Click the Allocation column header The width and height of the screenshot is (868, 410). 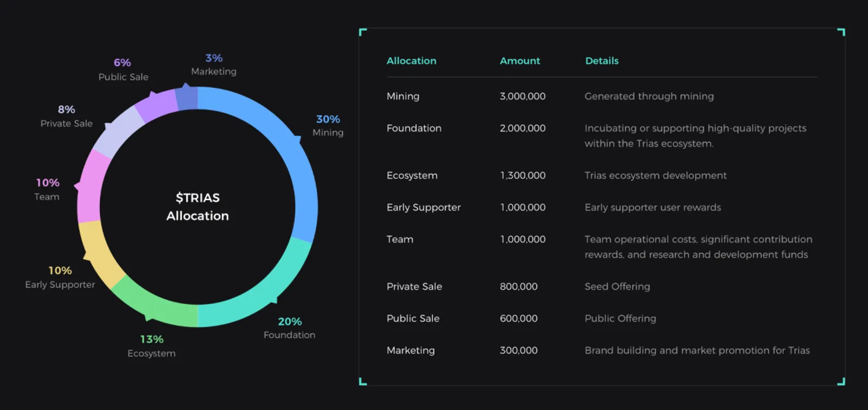(411, 61)
